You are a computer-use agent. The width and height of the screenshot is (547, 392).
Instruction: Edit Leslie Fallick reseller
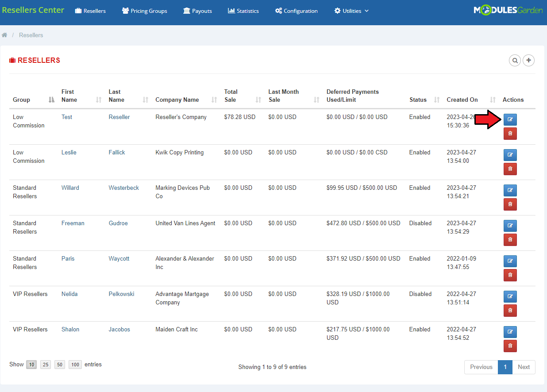[510, 155]
